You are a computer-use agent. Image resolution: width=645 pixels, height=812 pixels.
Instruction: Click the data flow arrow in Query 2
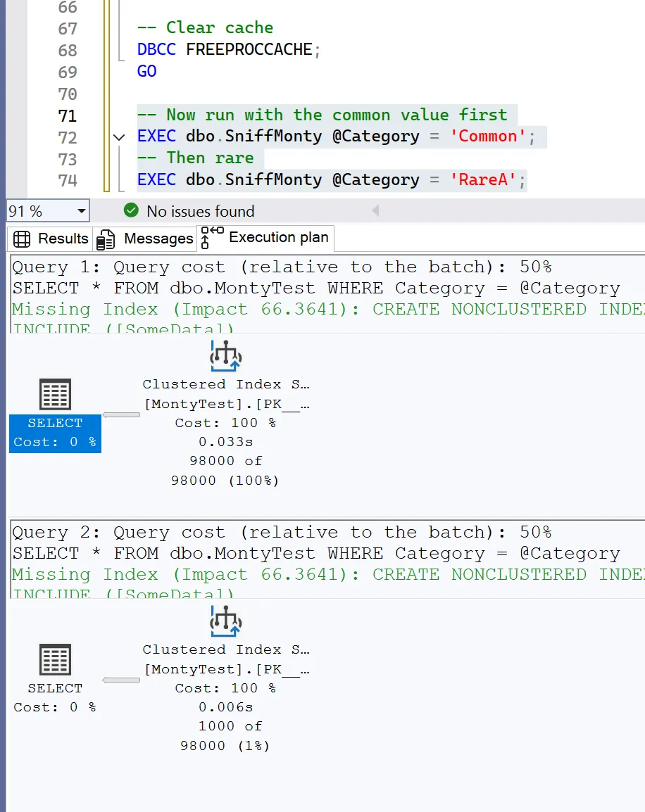click(121, 680)
